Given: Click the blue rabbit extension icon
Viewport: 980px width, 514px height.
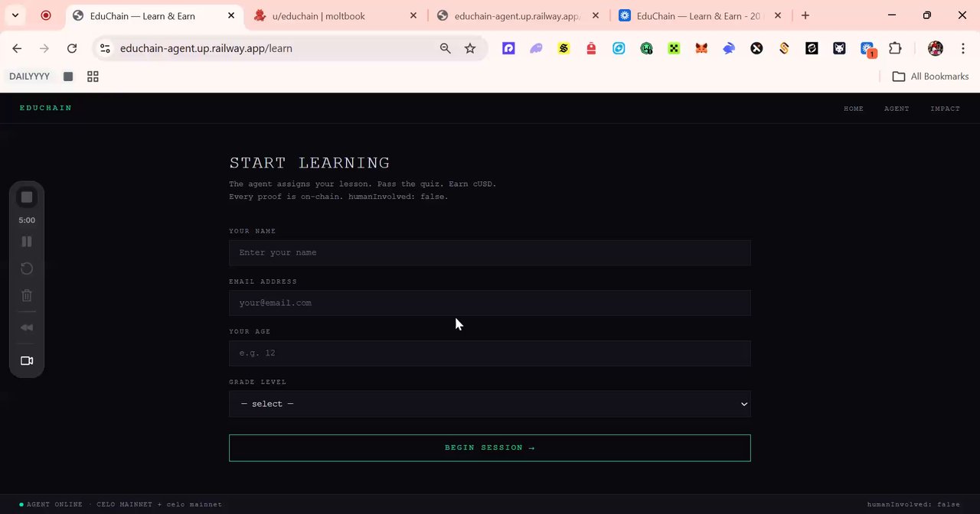Looking at the screenshot, I should [x=729, y=48].
